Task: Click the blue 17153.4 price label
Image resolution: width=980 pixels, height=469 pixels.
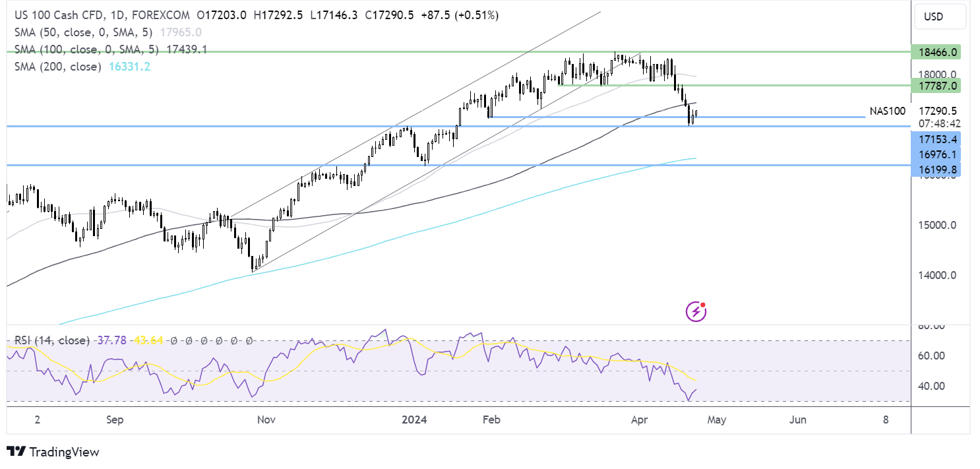Action: 936,139
